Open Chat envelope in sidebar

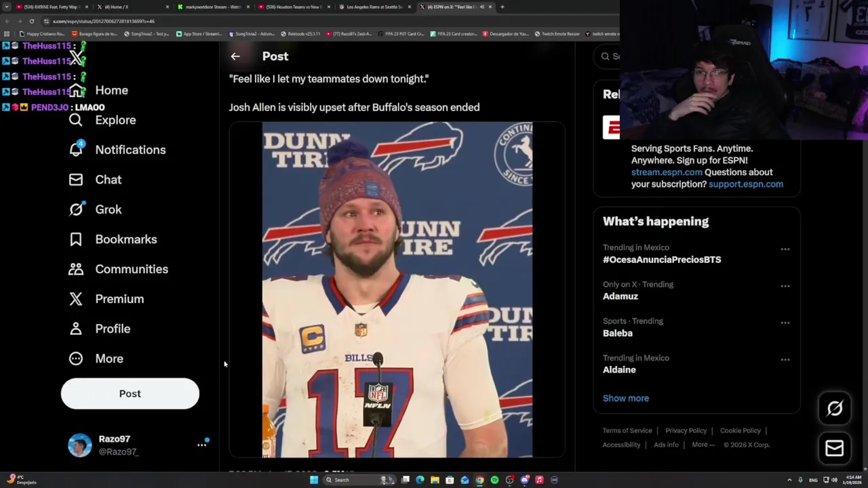pos(76,180)
